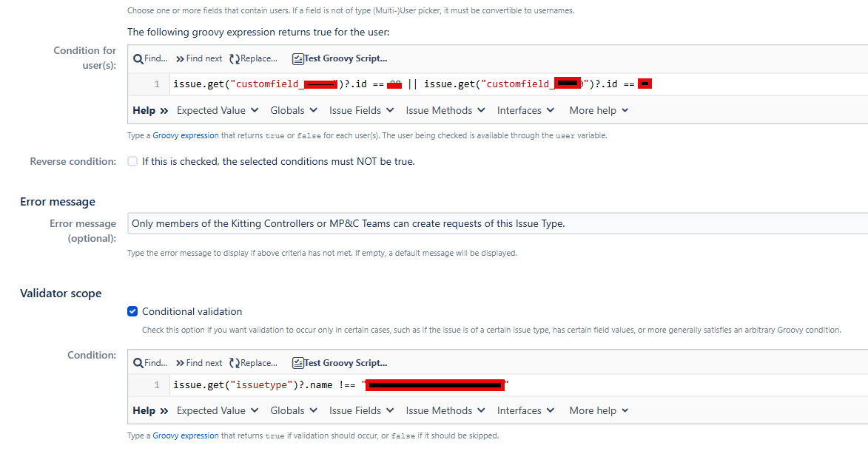Check the Reverse condition checkbox
This screenshot has width=868, height=468.
click(132, 160)
